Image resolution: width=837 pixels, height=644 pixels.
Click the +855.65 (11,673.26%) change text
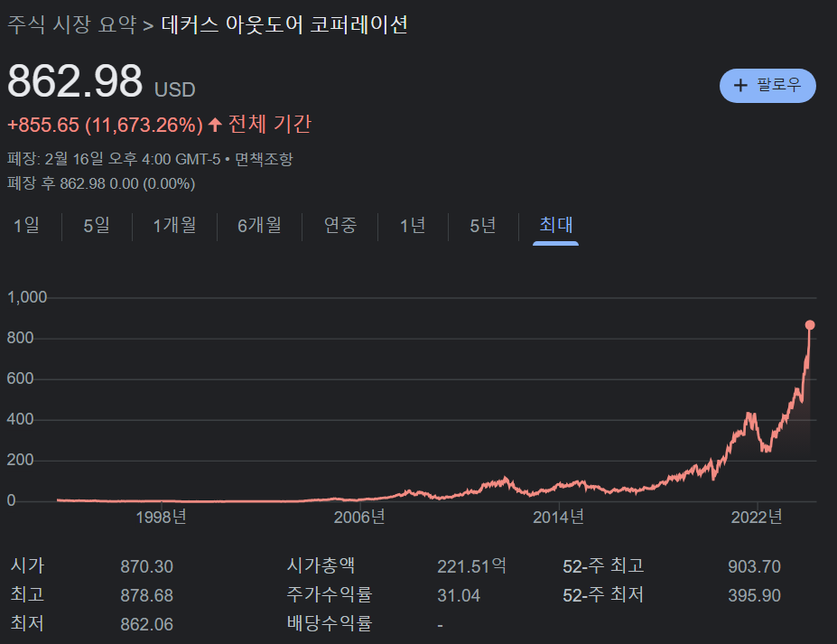tap(105, 125)
